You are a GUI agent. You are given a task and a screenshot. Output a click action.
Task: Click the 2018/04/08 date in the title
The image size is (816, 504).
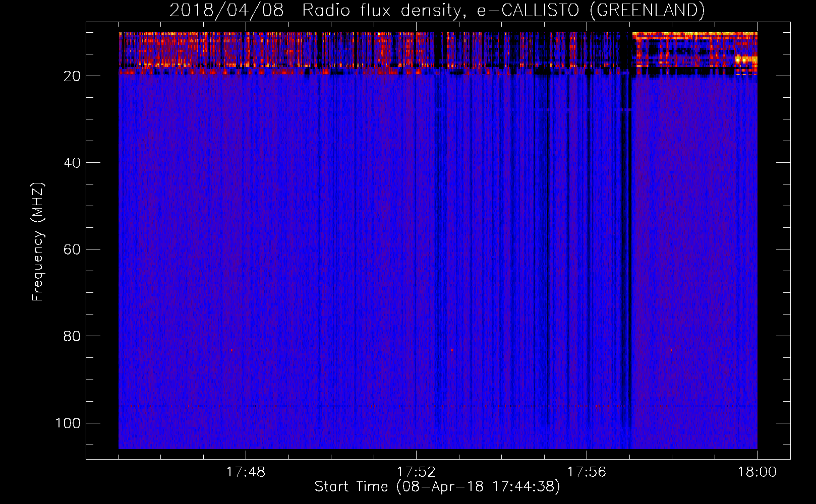pyautogui.click(x=226, y=10)
